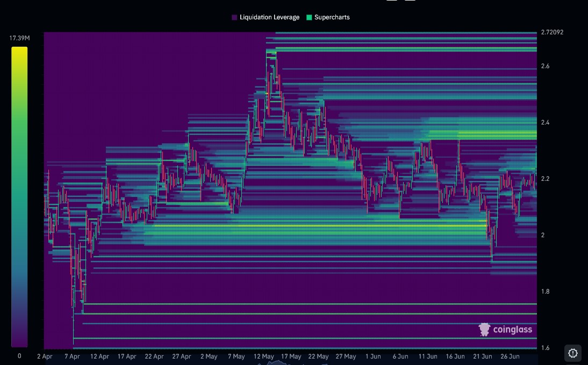This screenshot has width=588, height=365.
Task: Click the 21 Jun date label
Action: (x=483, y=356)
